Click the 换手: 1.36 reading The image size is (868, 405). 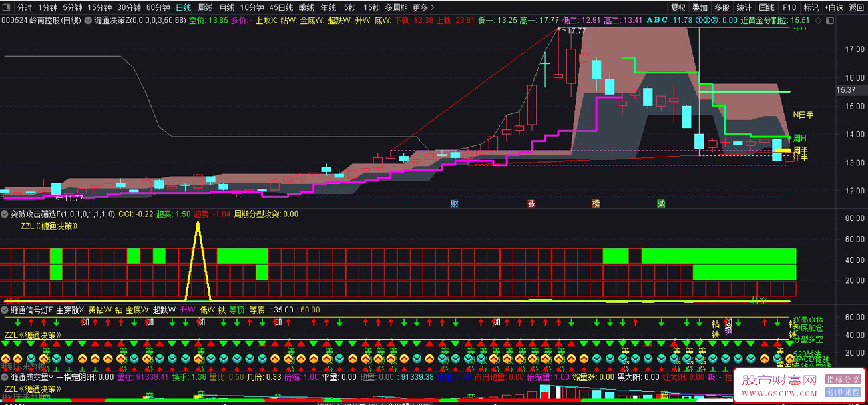[x=189, y=377]
